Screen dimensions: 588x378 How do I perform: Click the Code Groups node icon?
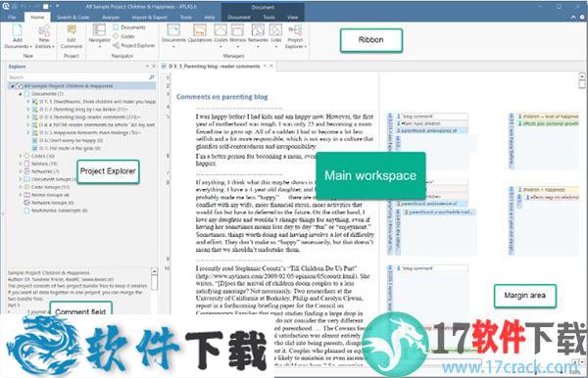point(26,187)
